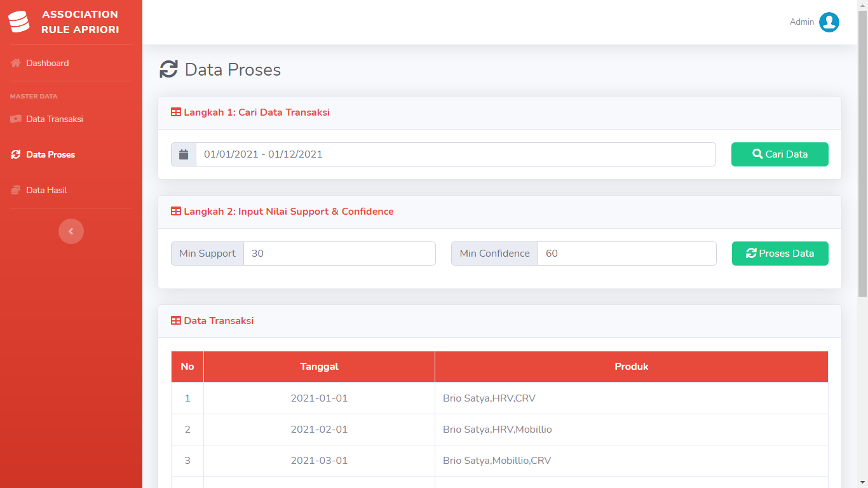Click the database logo icon in sidebar

[19, 22]
